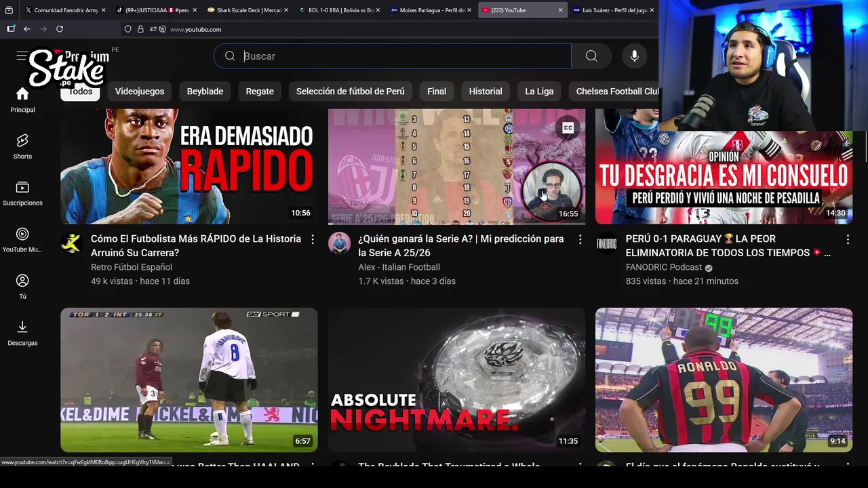Open FANODRIC Podcast channel name

pos(664,267)
